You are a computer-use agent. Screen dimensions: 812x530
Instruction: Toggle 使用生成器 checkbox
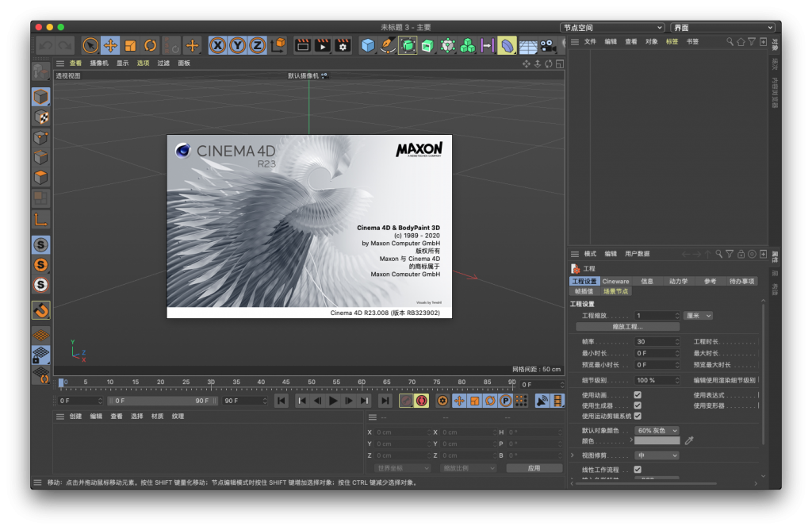(x=638, y=405)
